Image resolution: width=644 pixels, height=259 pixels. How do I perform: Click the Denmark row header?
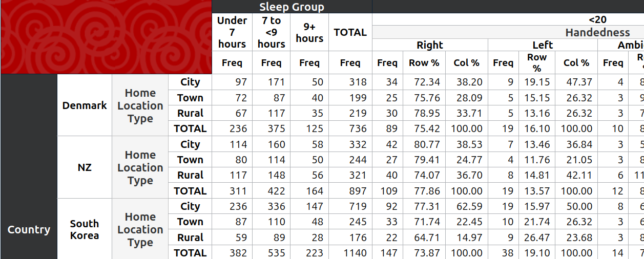click(85, 105)
